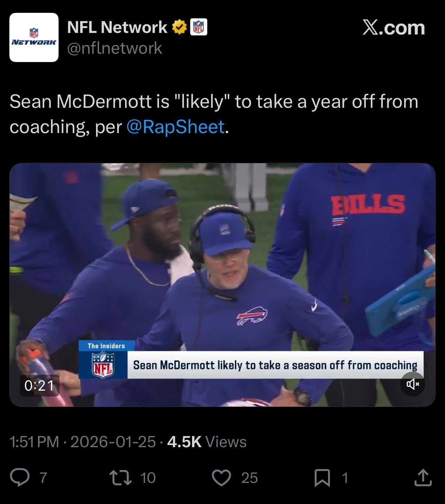Unmute the video sound

(412, 384)
